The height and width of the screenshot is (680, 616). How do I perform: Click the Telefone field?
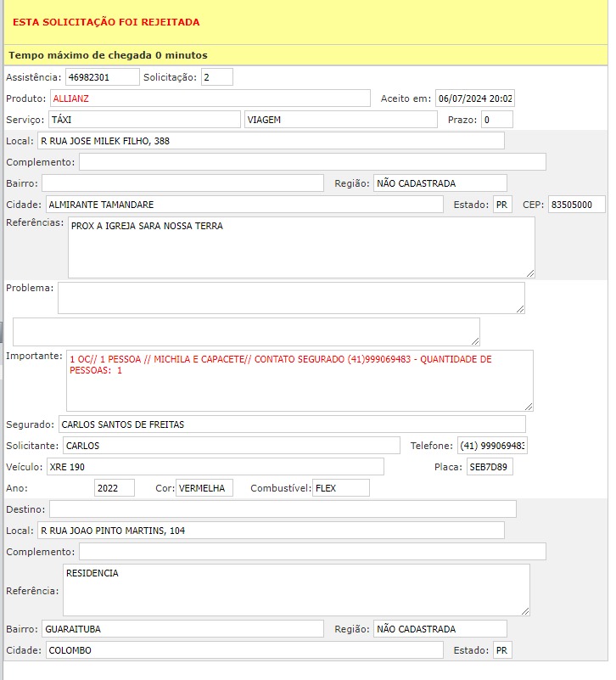coord(491,446)
